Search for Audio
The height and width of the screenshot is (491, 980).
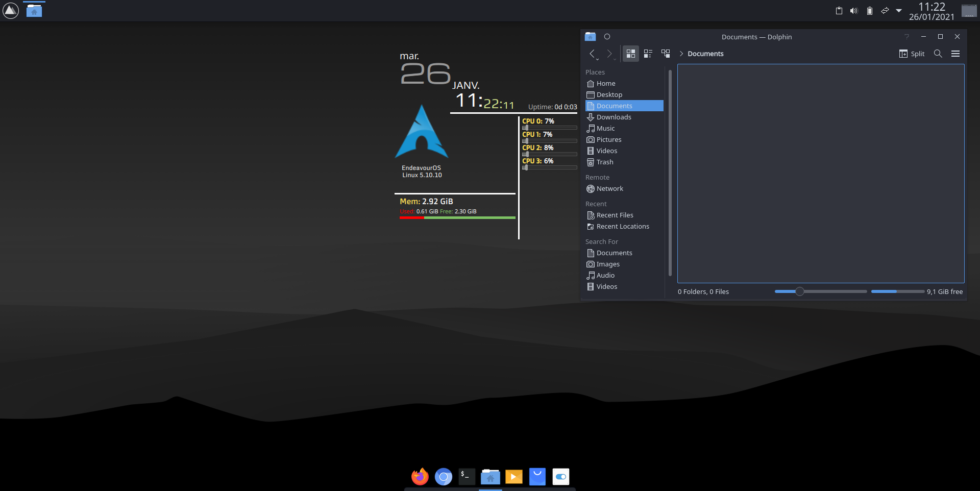pyautogui.click(x=624, y=276)
